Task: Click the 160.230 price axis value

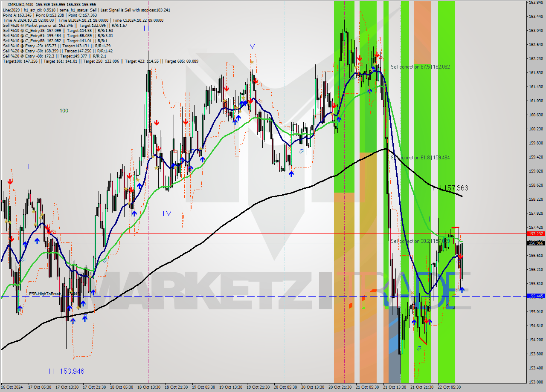Action: coord(535,129)
